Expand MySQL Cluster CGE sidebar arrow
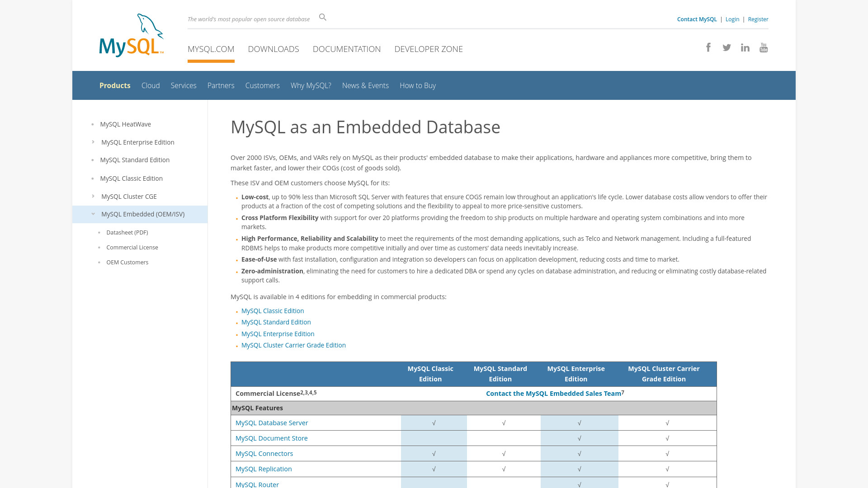Screen dimensions: 868x488 click(x=93, y=196)
